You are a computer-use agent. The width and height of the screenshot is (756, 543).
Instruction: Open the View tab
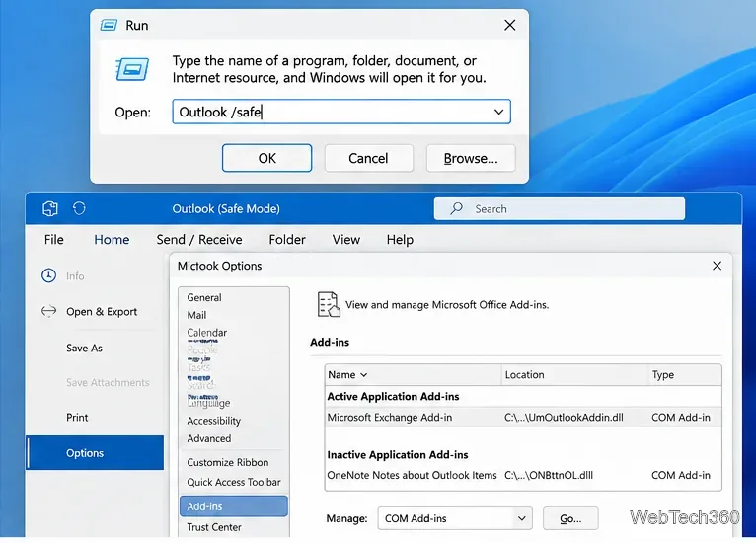coord(345,240)
